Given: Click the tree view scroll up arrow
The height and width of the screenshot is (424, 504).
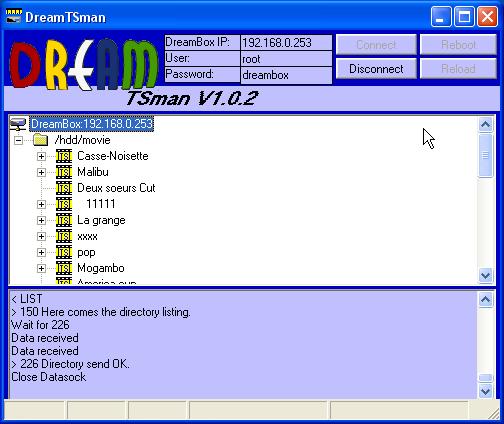Looking at the screenshot, I should (485, 124).
